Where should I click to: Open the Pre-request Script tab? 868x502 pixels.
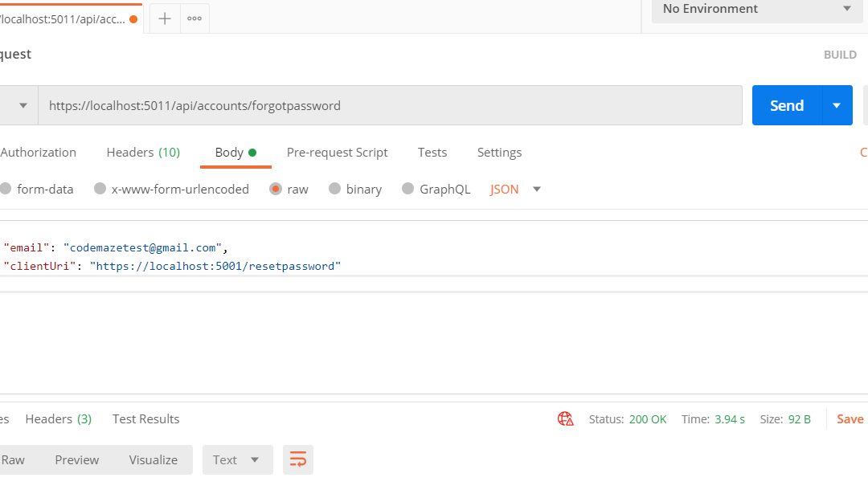pos(337,153)
